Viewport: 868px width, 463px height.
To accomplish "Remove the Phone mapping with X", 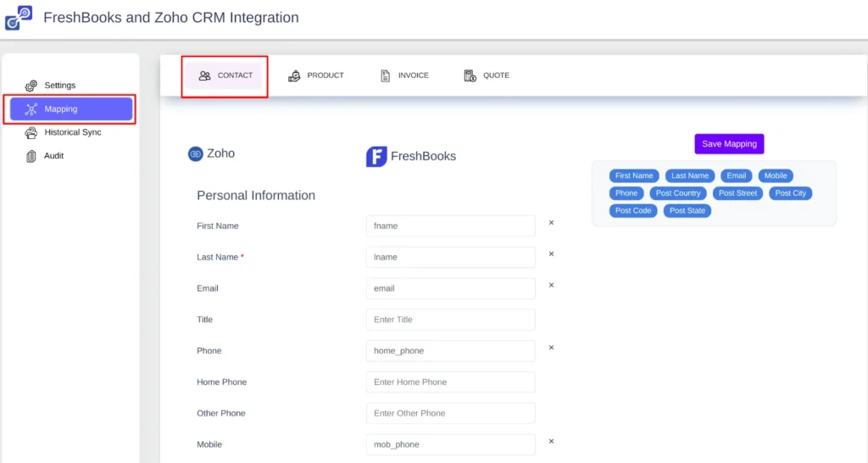I will click(551, 348).
